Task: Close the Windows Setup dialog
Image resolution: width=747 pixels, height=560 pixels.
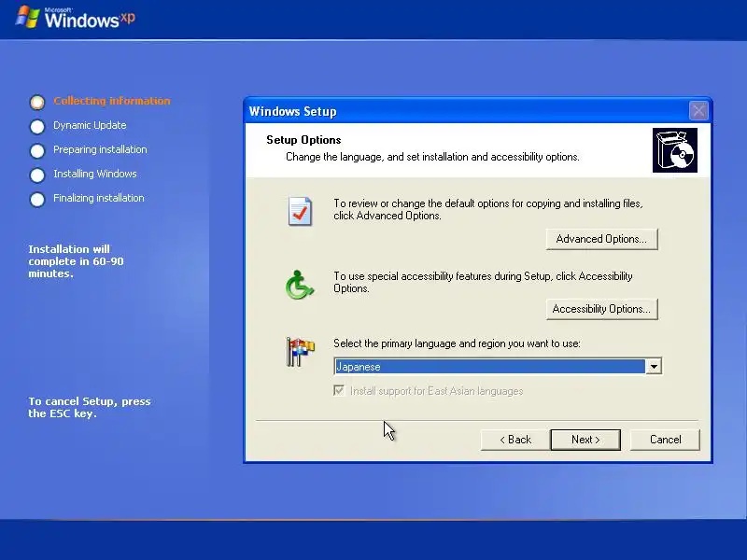Action: click(698, 111)
